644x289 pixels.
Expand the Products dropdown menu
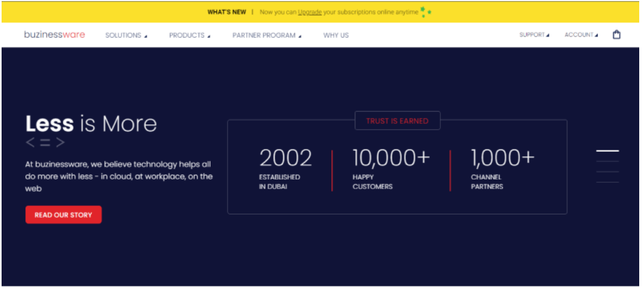click(x=190, y=35)
